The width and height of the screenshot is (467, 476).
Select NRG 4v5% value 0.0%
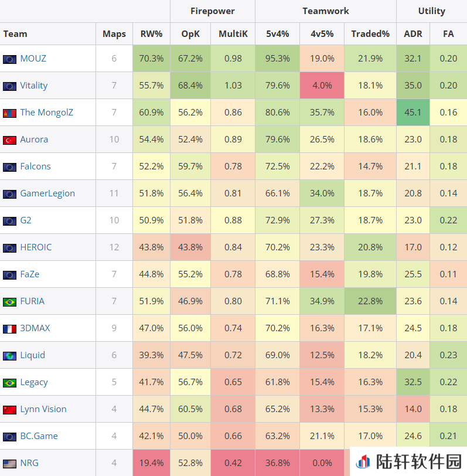(x=322, y=463)
